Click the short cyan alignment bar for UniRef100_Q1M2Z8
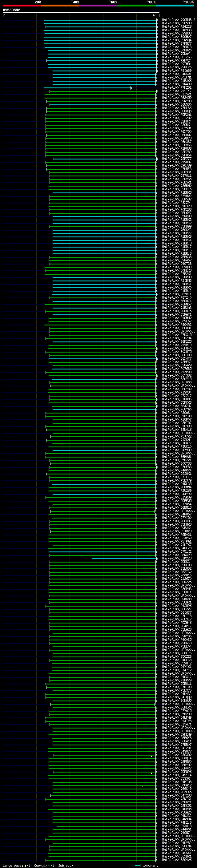Viewport: 197px width, 868px height. click(125, 559)
